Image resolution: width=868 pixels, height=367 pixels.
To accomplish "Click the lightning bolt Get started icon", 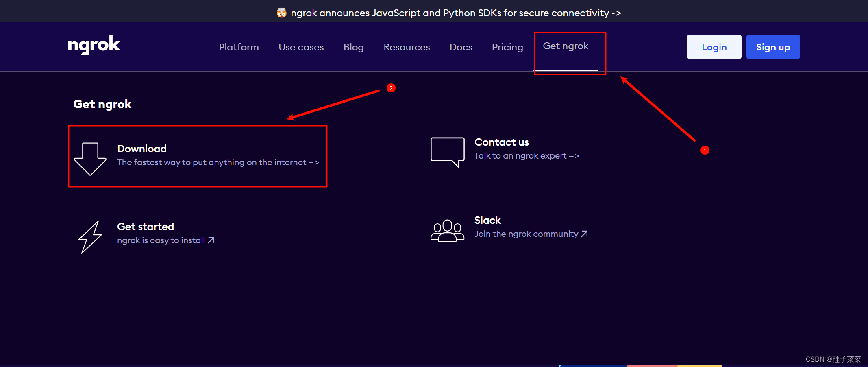I will click(x=91, y=236).
